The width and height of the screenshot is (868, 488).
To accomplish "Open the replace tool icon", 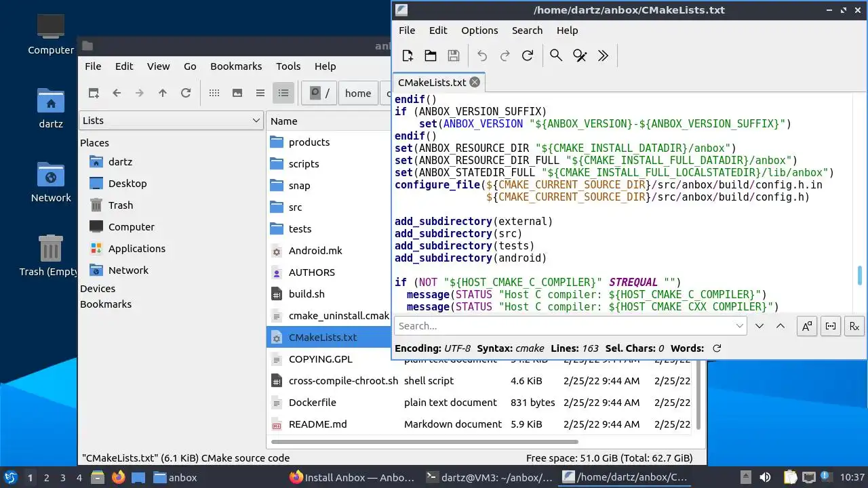I will [x=580, y=56].
